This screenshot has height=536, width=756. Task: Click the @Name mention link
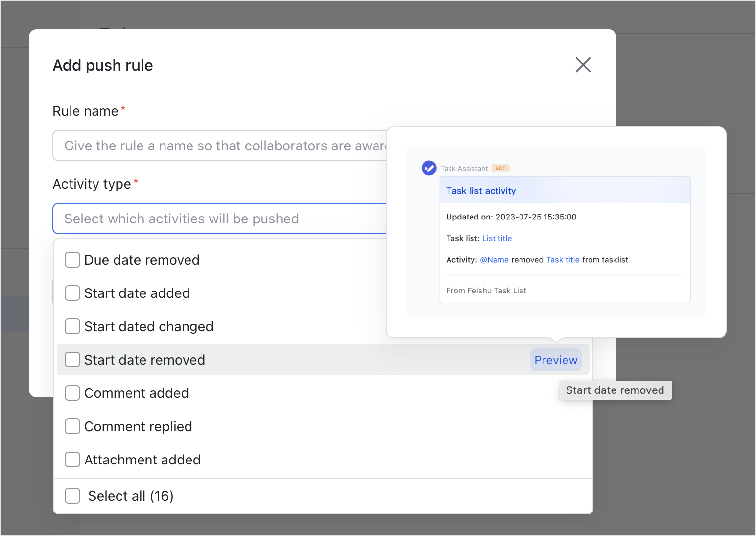494,260
